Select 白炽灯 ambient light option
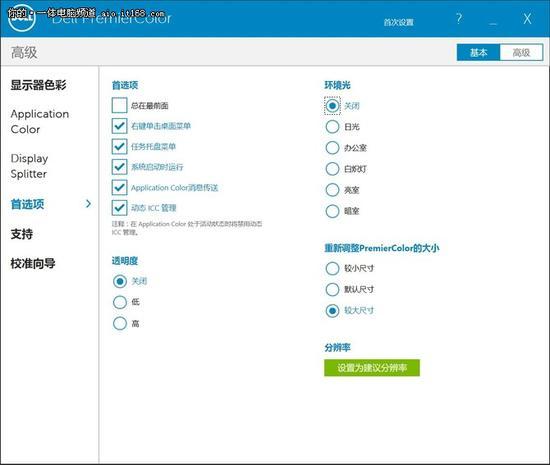 pyautogui.click(x=332, y=169)
